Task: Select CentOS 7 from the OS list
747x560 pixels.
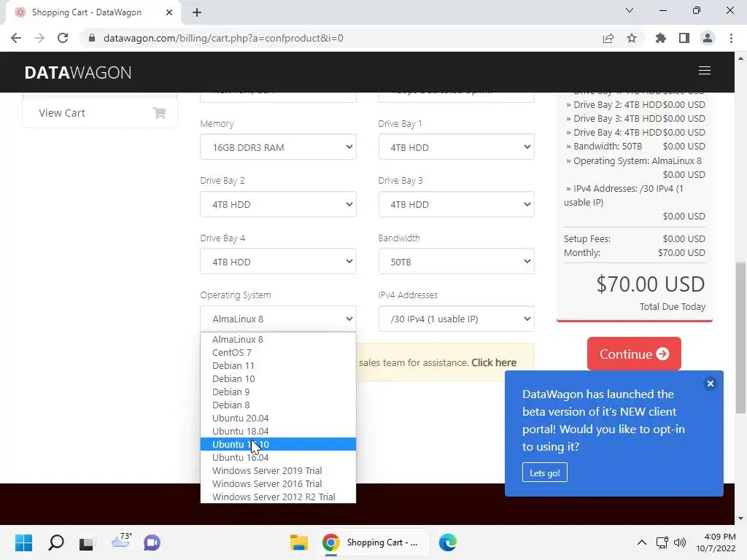Action: (278, 353)
